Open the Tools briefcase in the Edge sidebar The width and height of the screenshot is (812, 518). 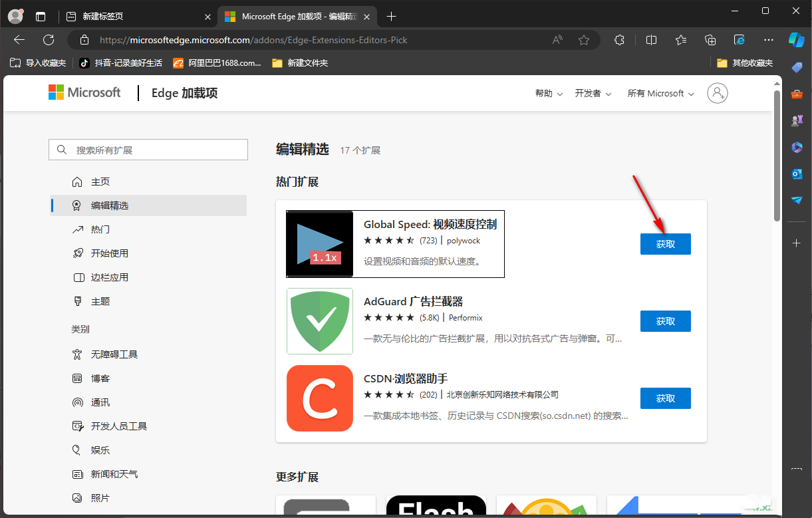(797, 94)
